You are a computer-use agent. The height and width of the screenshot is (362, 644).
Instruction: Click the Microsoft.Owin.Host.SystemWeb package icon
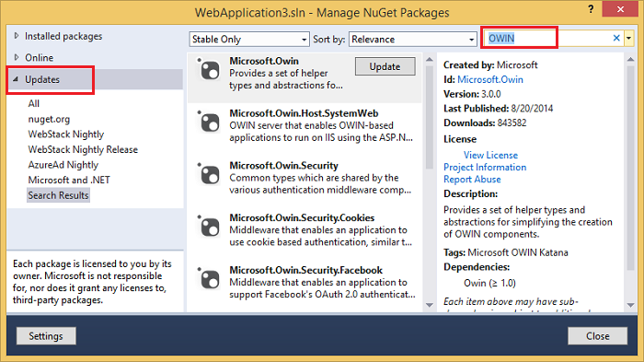209,123
